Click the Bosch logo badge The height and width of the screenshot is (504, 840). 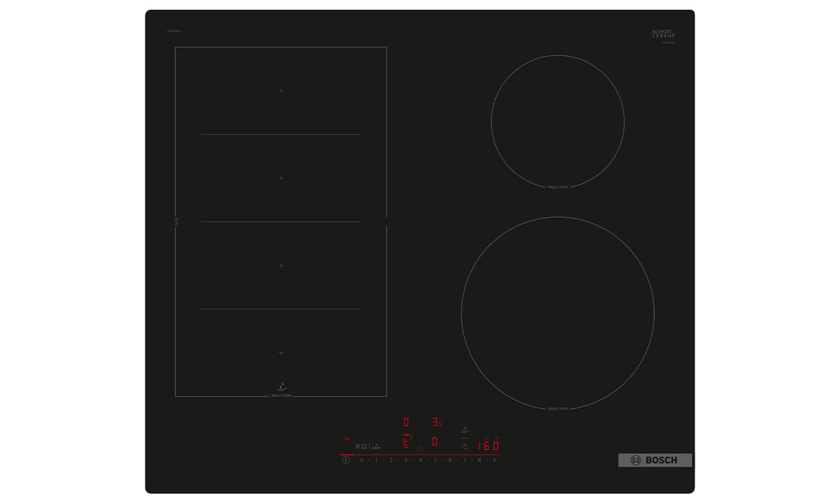click(655, 460)
